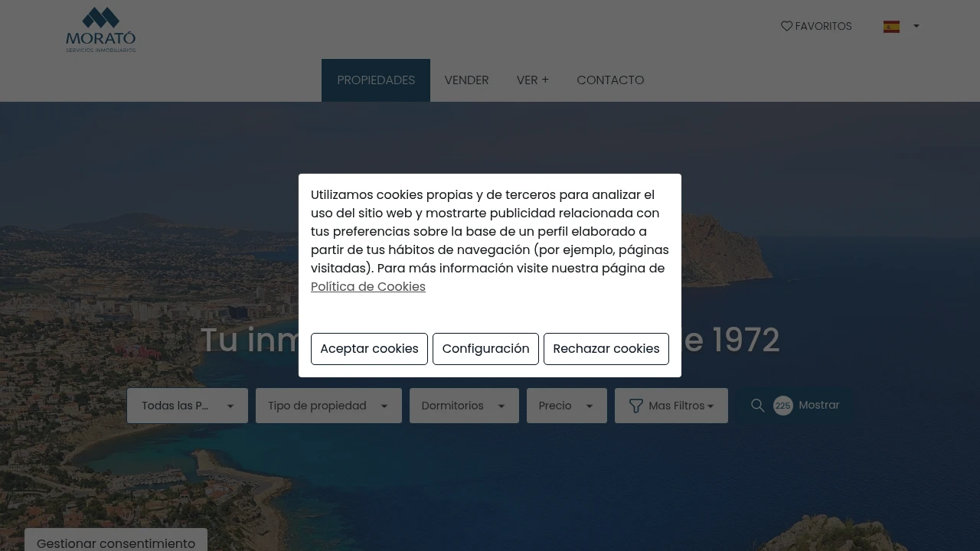Click the Aceptar cookies button
980x551 pixels.
(x=369, y=349)
